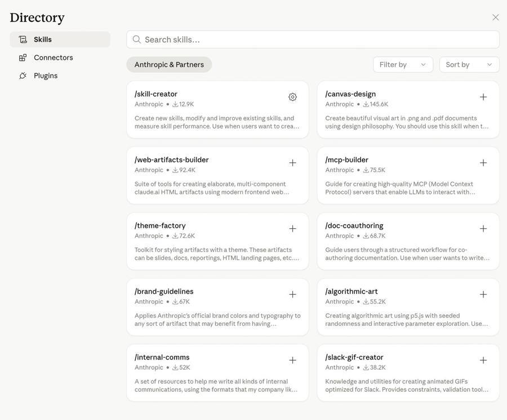Click download icon on canvas-design card
507x420 pixels.
tap(366, 104)
